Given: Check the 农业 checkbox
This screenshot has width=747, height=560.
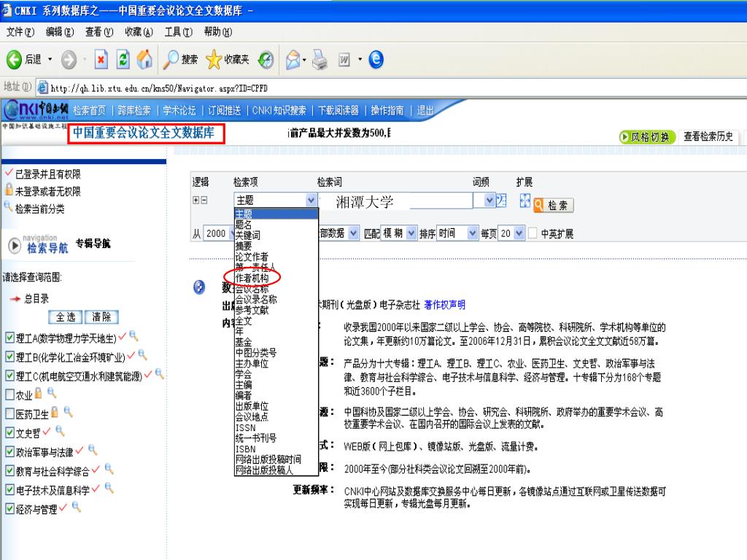Looking at the screenshot, I should tap(9, 394).
